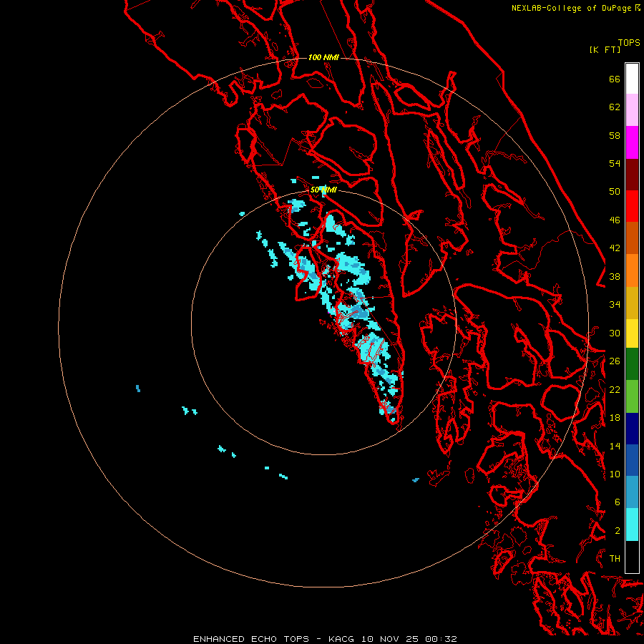Click the legend value '14'

click(615, 446)
